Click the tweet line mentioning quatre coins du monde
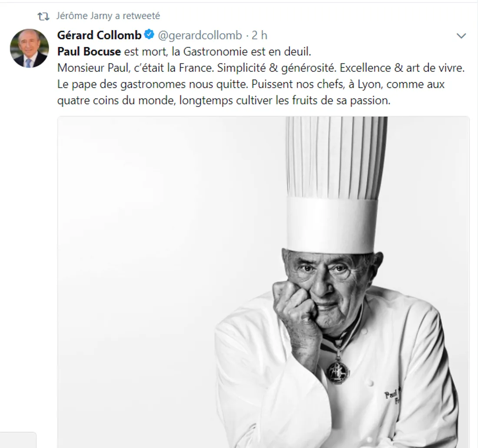The width and height of the screenshot is (478, 448). pyautogui.click(x=224, y=100)
